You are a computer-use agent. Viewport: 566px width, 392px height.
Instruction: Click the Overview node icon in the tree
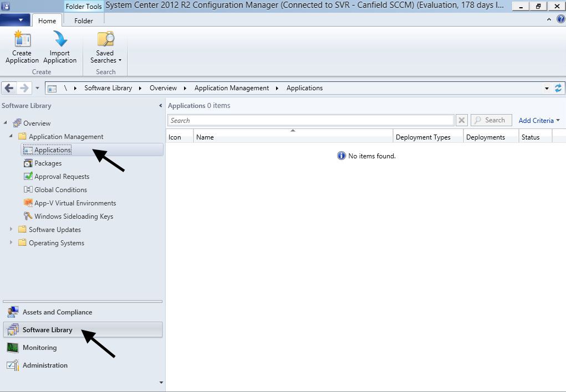pos(17,123)
